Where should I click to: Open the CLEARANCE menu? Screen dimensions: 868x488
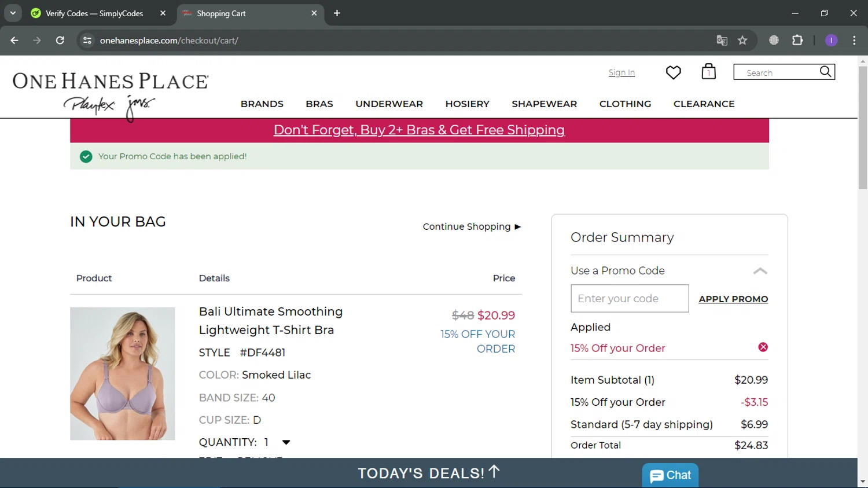pos(704,104)
